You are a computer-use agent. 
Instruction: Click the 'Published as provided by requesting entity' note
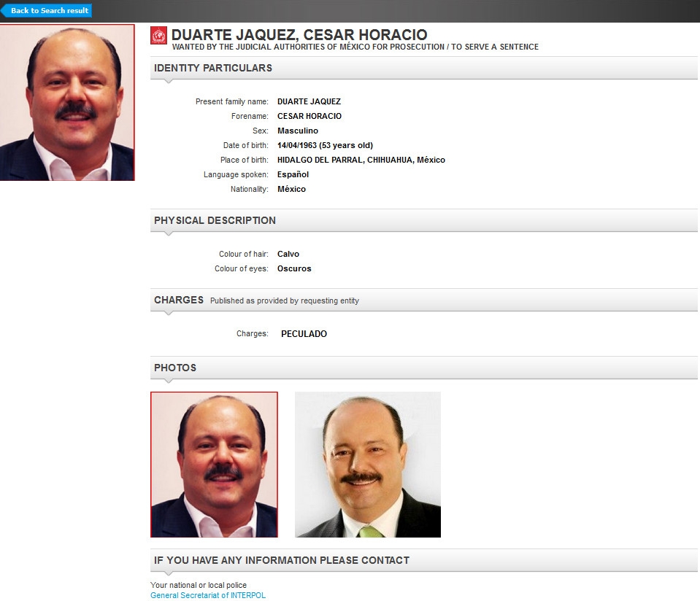click(284, 300)
